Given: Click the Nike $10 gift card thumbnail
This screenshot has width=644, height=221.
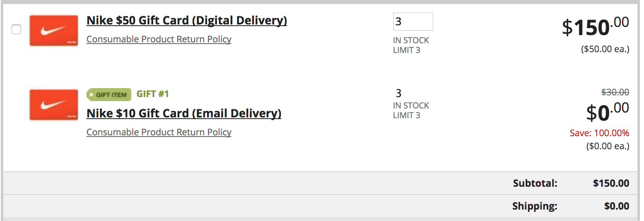Looking at the screenshot, I should [x=53, y=105].
